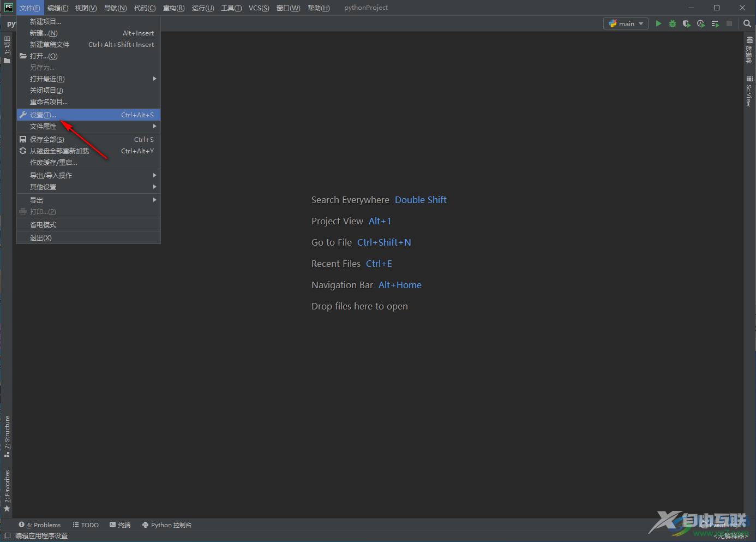The width and height of the screenshot is (756, 542).
Task: Select 设置(T)... in the File menu
Action: 88,115
